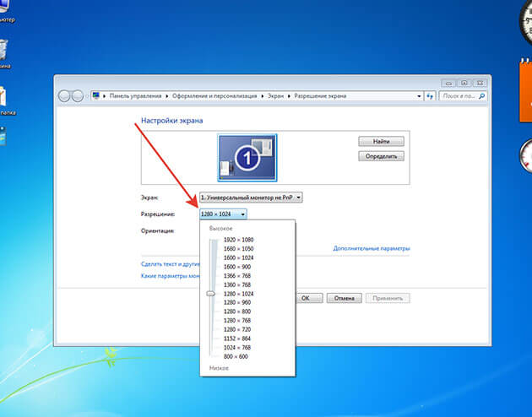Click the Back navigation arrow button
This screenshot has height=417, width=532.
(64, 96)
